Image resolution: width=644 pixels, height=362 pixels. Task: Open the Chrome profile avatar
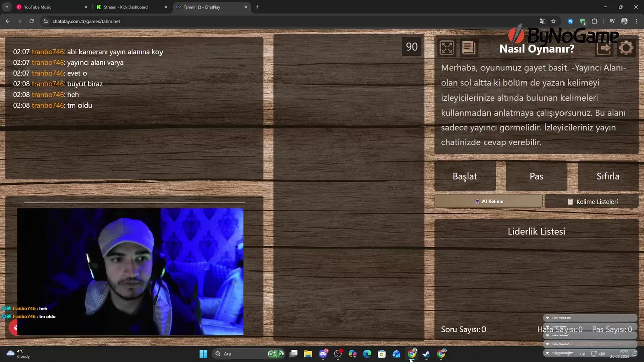624,21
